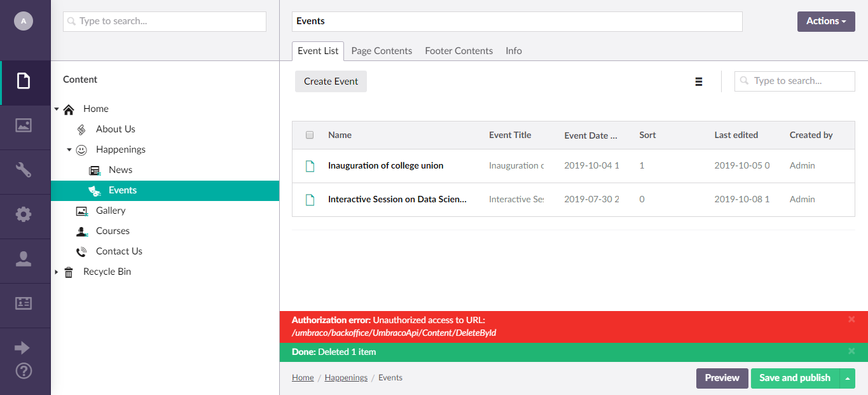Click document icon for Inauguration of college union

point(310,166)
